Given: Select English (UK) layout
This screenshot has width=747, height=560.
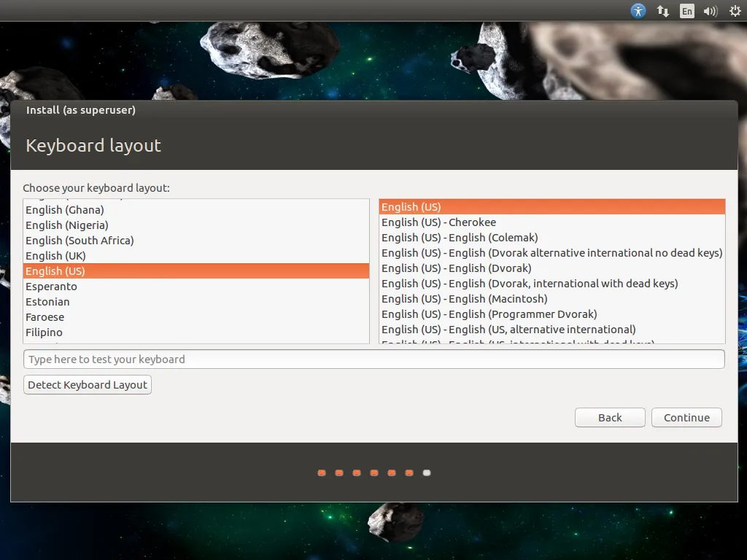Looking at the screenshot, I should click(55, 256).
